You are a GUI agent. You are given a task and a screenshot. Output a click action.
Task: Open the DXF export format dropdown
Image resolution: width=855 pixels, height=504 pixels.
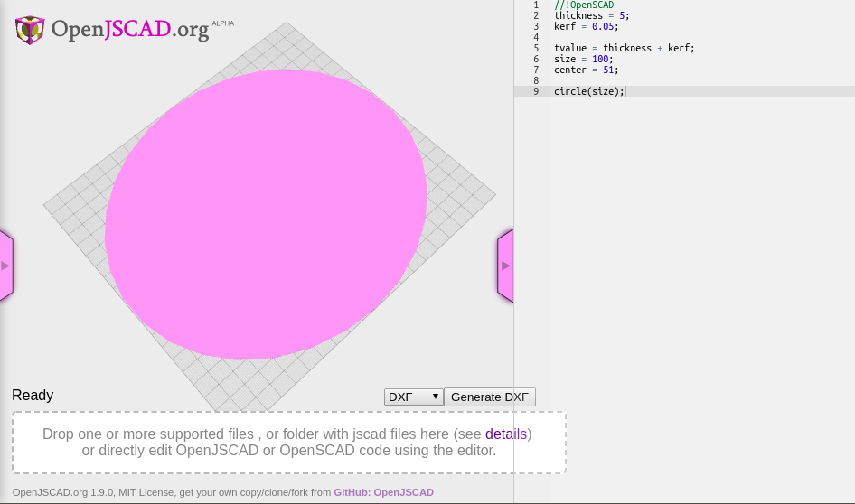pos(413,397)
